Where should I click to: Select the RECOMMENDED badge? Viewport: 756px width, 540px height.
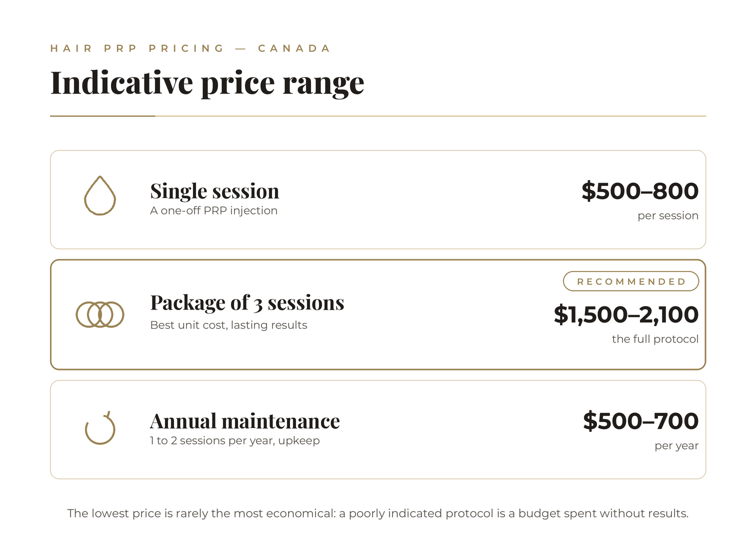coord(631,281)
